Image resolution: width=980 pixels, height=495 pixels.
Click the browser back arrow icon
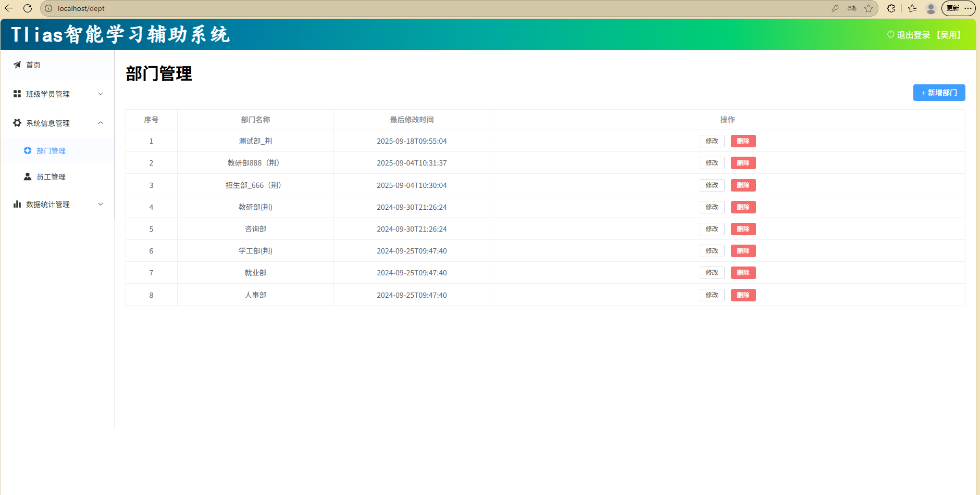(x=9, y=8)
